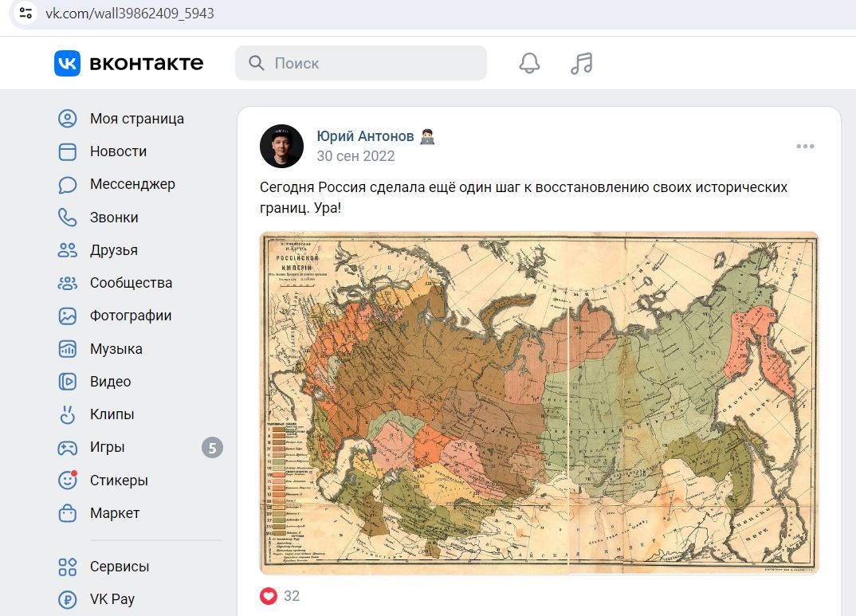
Task: Click the search magnifier icon
Action: pos(256,63)
